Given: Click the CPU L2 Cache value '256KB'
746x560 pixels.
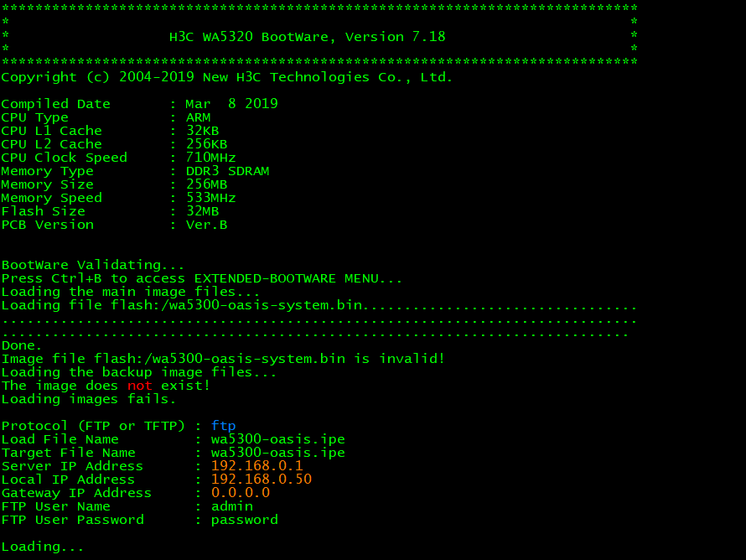Looking at the screenshot, I should (x=206, y=144).
